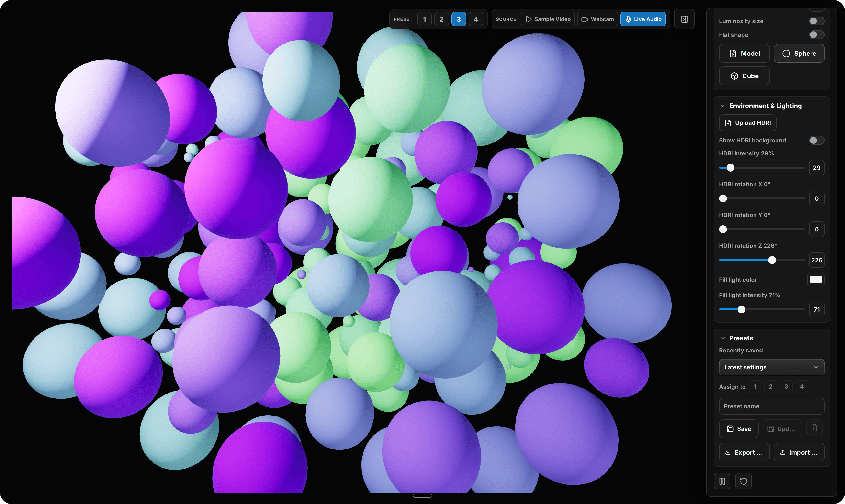Select the Sphere shape button
Screen dimensions: 845x504
coord(799,53)
